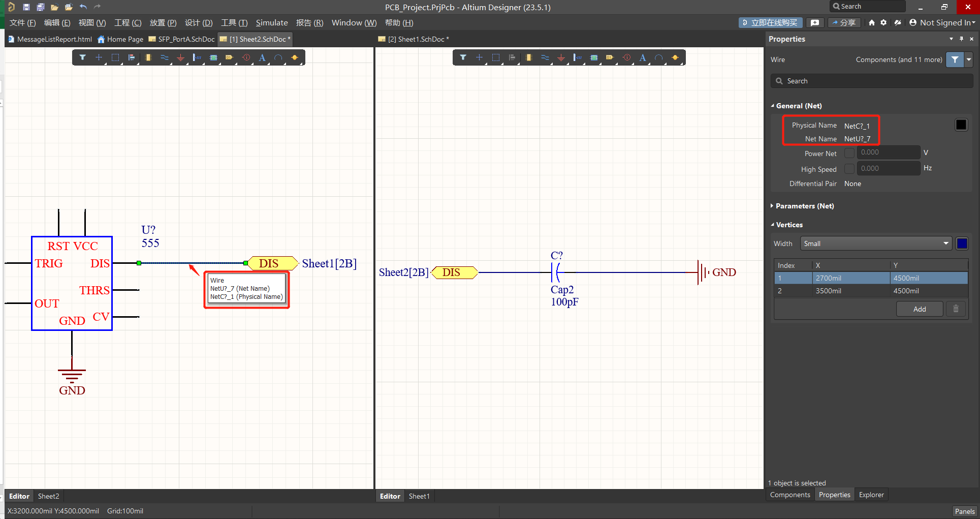
Task: Select the GND power port tool in left toolbar
Action: pyautogui.click(x=180, y=57)
